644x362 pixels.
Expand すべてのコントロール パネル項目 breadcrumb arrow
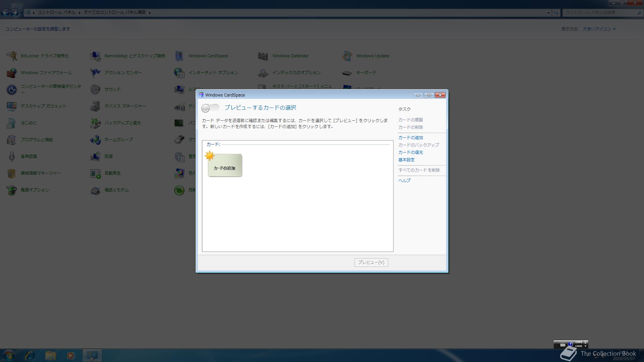(150, 13)
